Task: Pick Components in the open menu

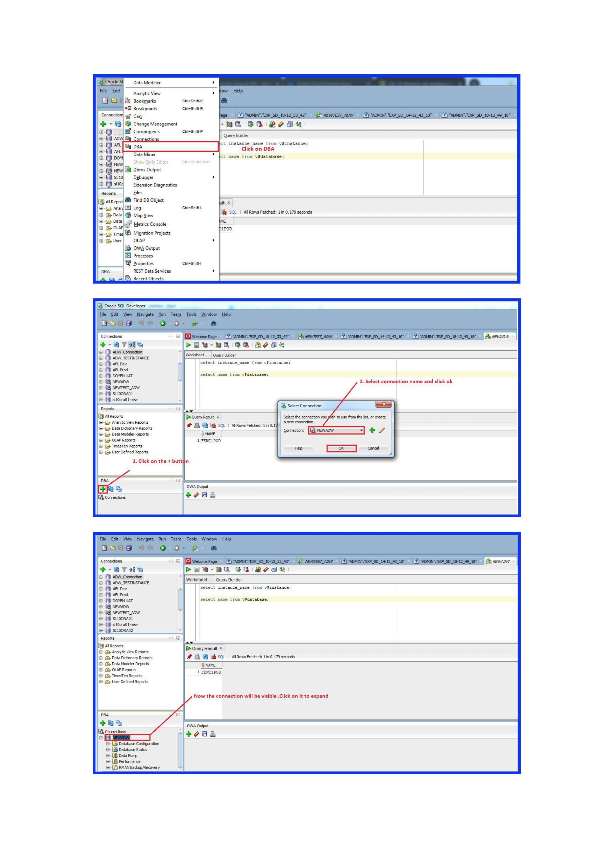Action: pyautogui.click(x=171, y=132)
